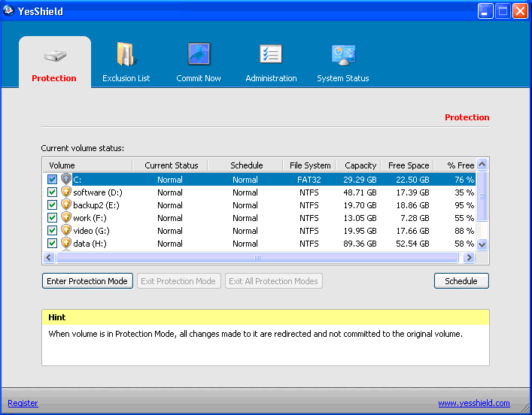Open the Register link

click(23, 403)
